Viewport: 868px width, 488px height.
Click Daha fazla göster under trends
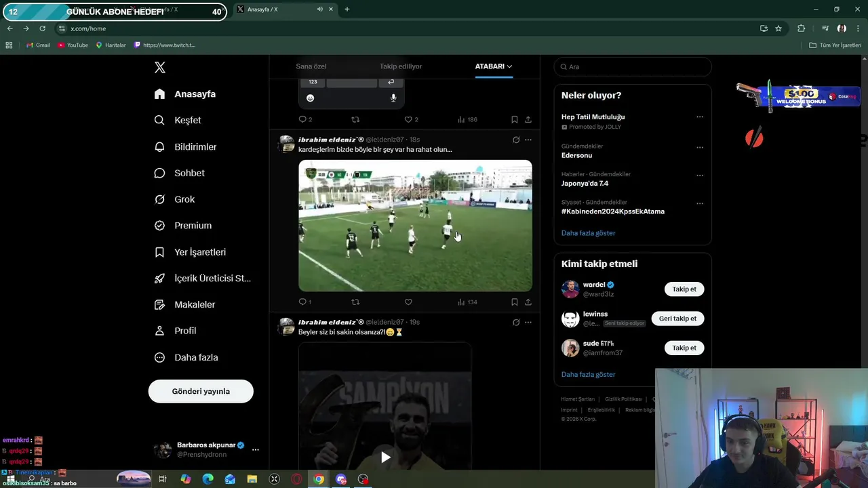(588, 233)
